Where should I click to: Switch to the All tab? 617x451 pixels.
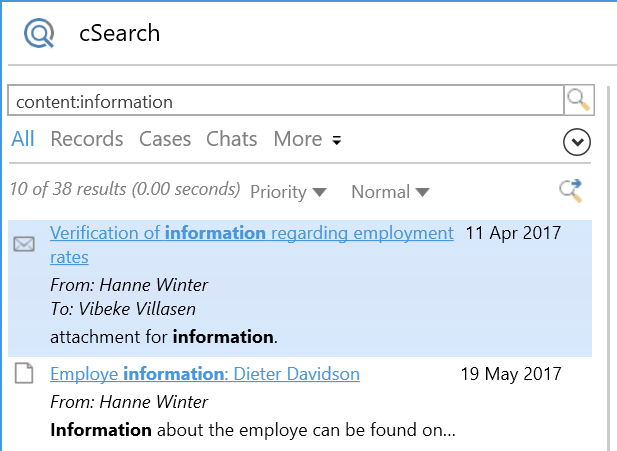(22, 139)
